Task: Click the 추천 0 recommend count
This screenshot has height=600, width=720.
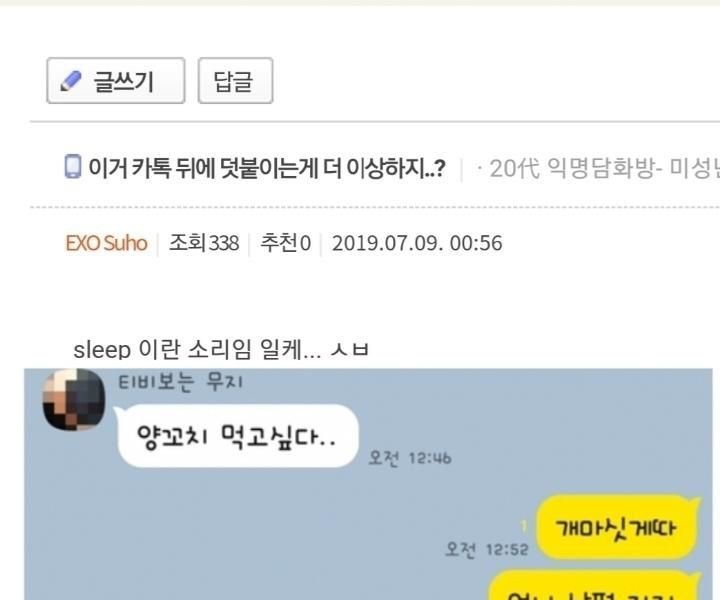Action: (x=286, y=243)
